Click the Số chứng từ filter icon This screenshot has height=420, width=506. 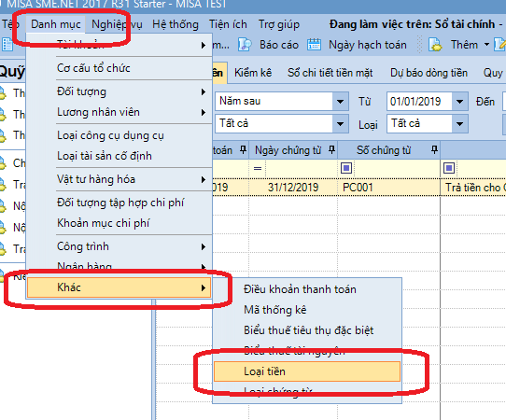coord(346,168)
